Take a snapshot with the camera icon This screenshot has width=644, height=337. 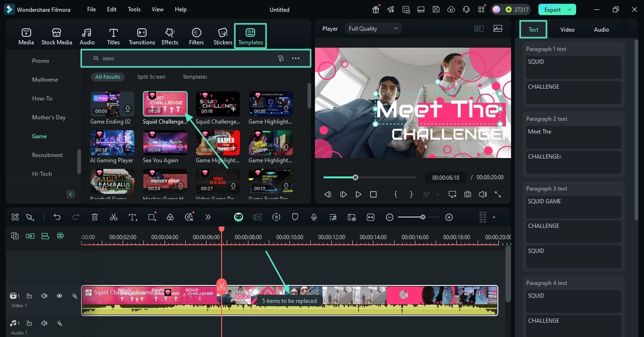[468, 195]
